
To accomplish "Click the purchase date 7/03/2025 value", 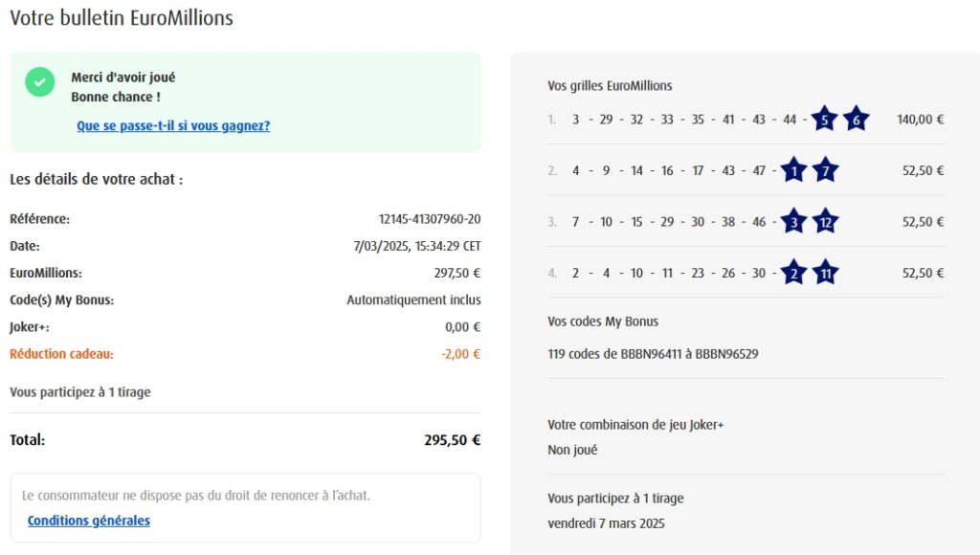I will click(x=416, y=246).
